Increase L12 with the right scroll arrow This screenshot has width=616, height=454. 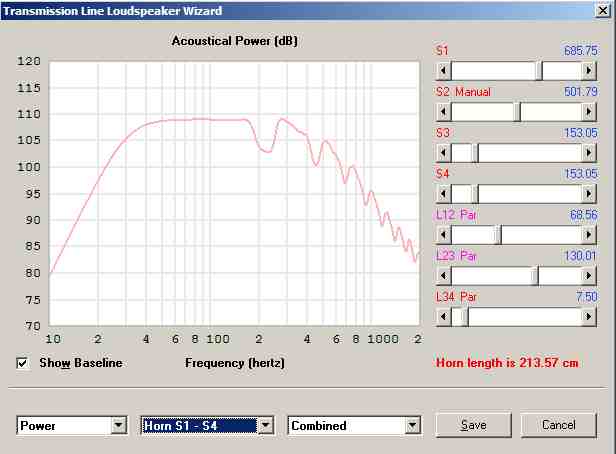coord(588,235)
